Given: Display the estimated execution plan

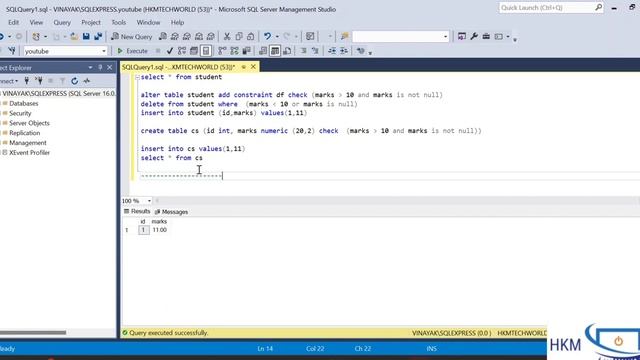Looking at the screenshot, I should 182,51.
